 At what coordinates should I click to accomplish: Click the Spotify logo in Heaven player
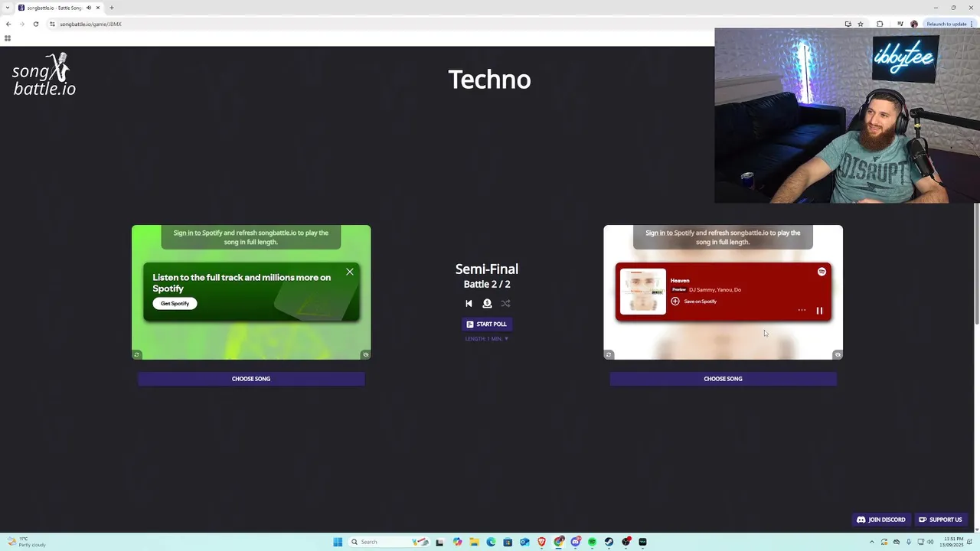coord(822,272)
